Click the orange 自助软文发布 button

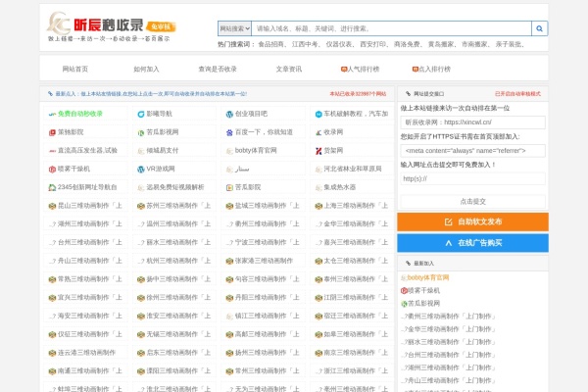[x=471, y=221]
